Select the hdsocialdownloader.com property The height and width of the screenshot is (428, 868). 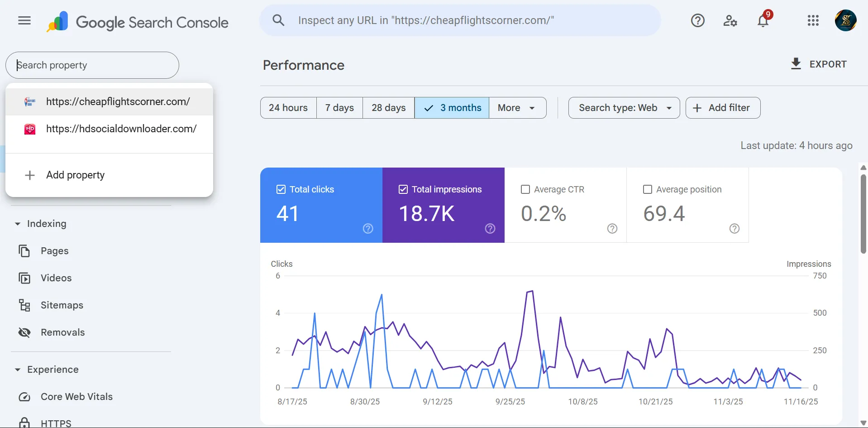point(121,129)
